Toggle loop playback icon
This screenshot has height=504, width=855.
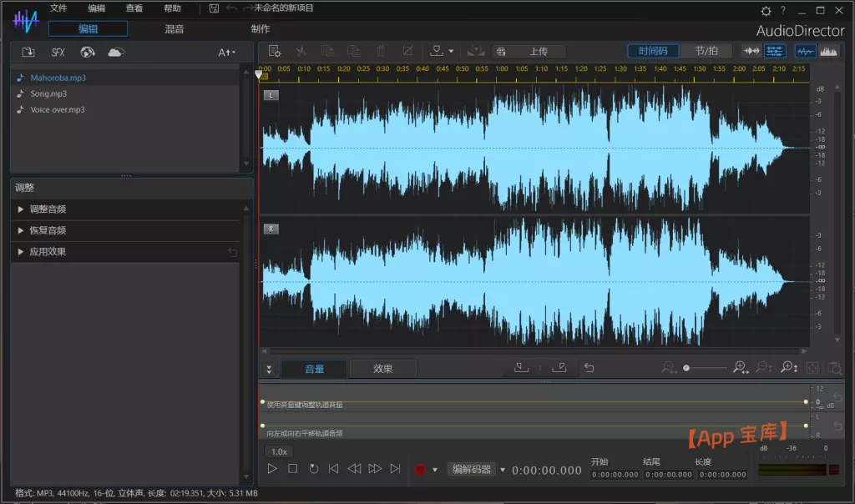click(x=314, y=469)
